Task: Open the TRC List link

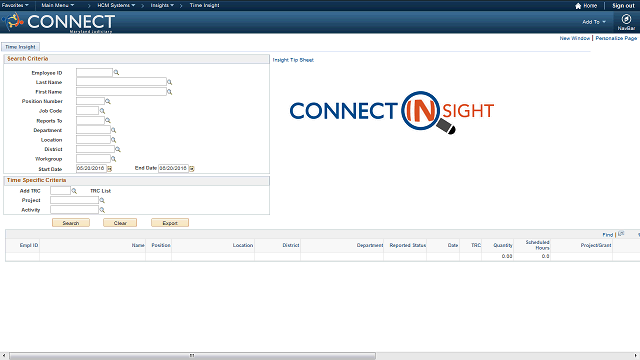Action: click(x=100, y=191)
